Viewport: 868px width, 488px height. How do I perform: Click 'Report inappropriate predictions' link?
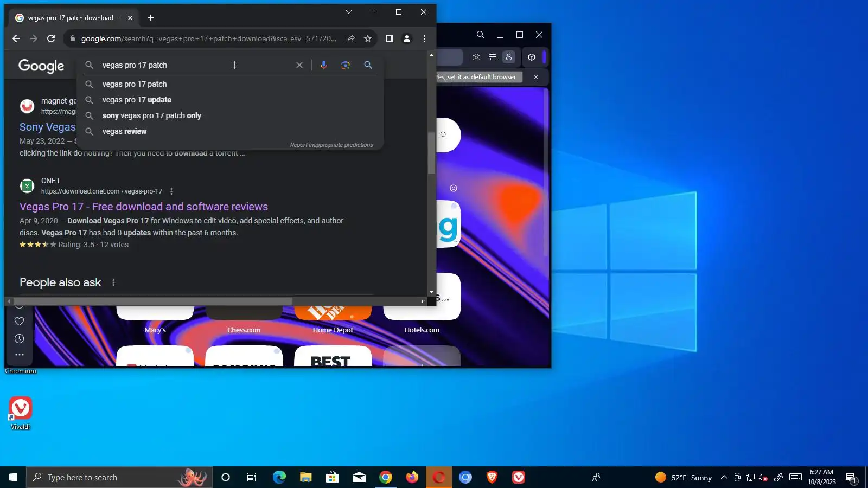[x=331, y=145]
